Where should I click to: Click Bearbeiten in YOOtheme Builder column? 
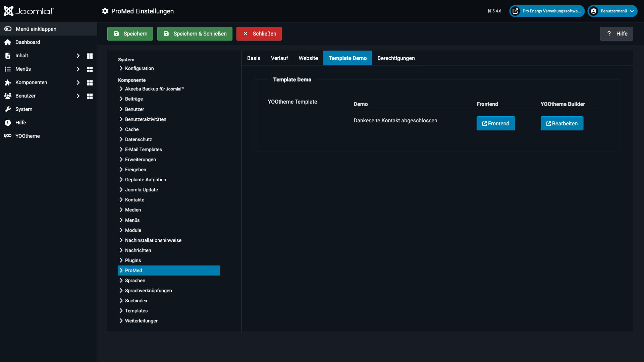tap(562, 123)
